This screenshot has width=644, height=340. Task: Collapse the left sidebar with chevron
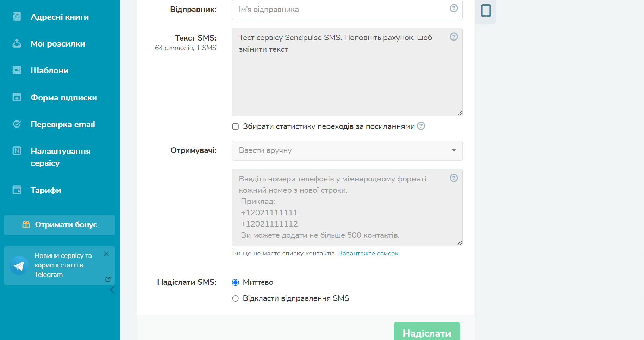point(112,290)
